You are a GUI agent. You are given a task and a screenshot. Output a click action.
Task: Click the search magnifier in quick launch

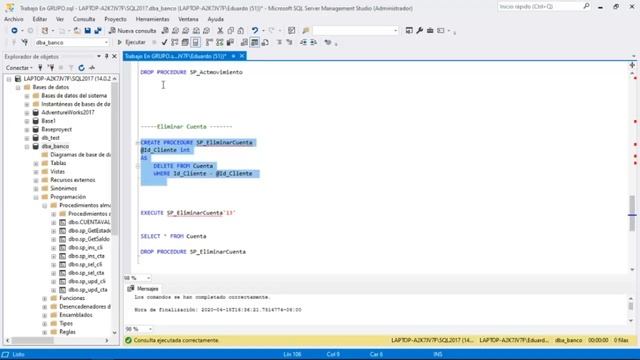(x=586, y=6)
